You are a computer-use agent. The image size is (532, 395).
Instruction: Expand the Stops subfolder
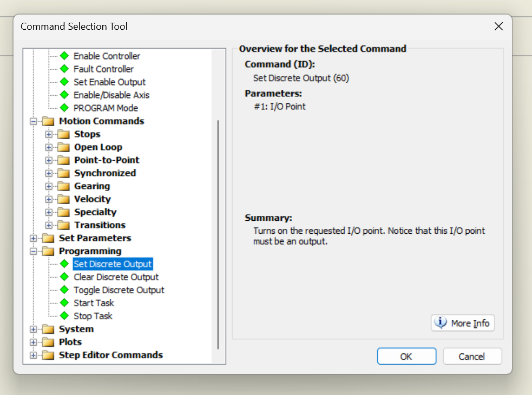(49, 134)
